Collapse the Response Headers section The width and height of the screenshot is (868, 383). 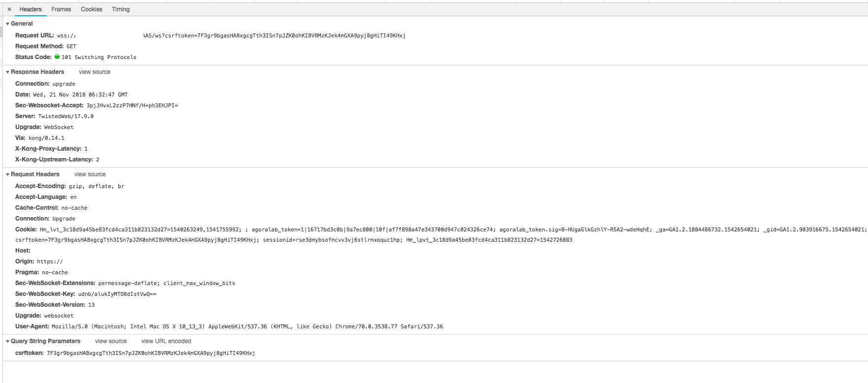point(8,72)
